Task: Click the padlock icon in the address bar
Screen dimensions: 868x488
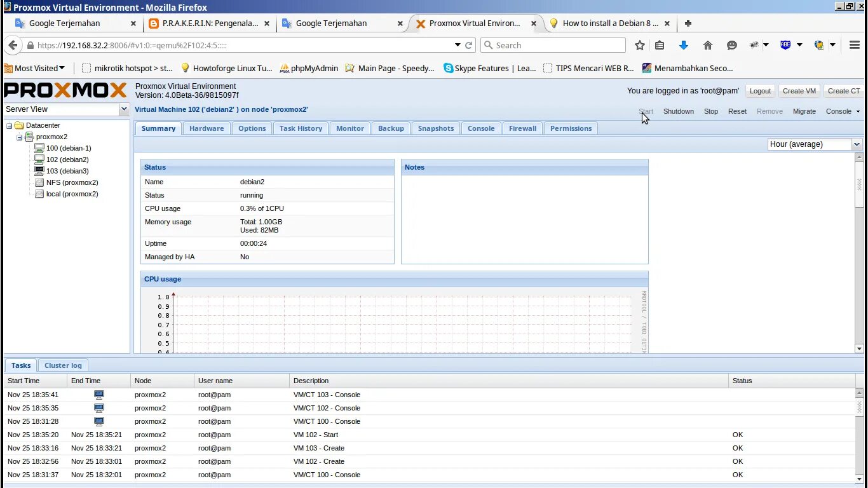Action: point(30,45)
